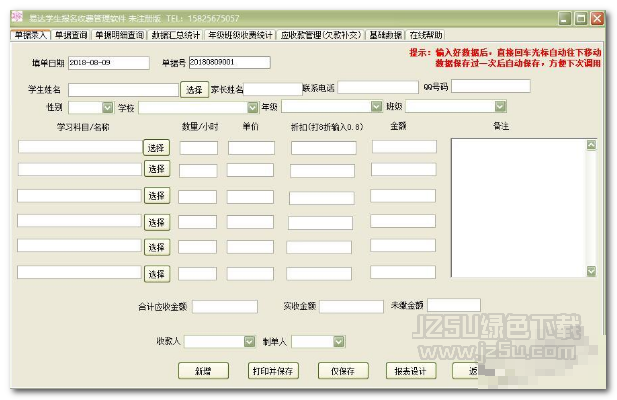The height and width of the screenshot is (400, 617).
Task: Switch to the 数据汇总统计 tab
Action: pyautogui.click(x=175, y=35)
